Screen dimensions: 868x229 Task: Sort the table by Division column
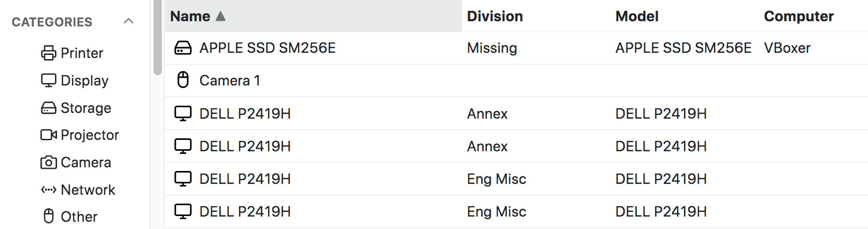pos(495,16)
